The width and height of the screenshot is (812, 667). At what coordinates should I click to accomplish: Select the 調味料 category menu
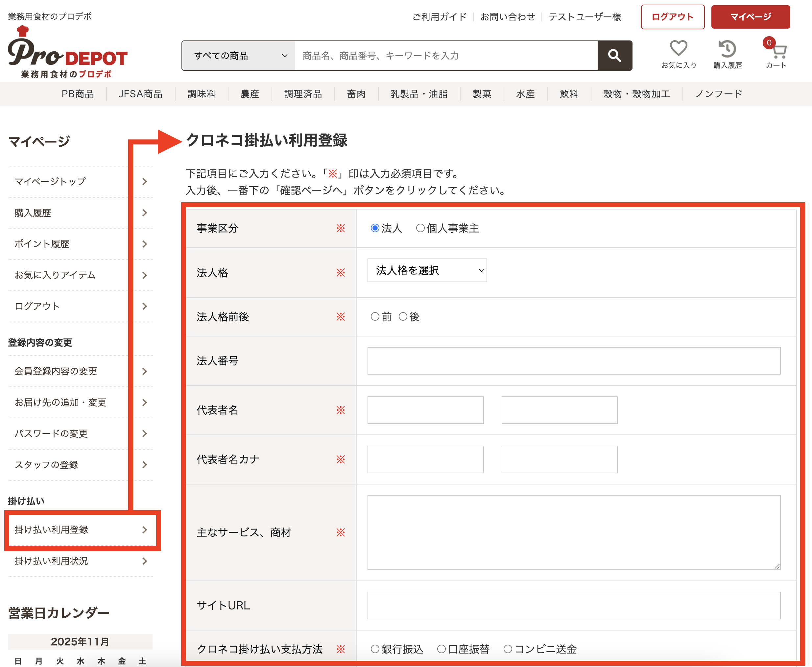click(201, 94)
